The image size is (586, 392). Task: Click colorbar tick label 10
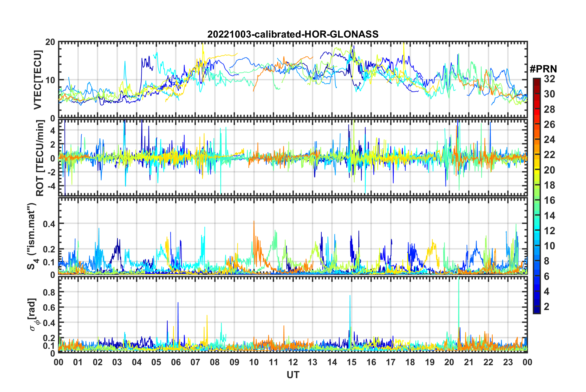point(549,246)
